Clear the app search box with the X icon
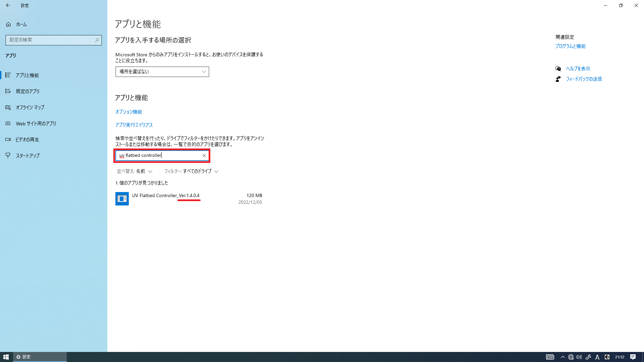 204,156
